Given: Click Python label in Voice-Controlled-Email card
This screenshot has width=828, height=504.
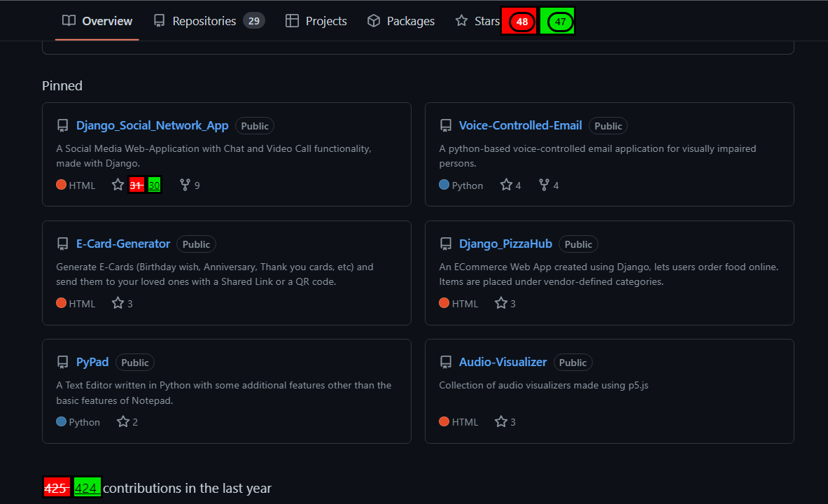Looking at the screenshot, I should (468, 185).
